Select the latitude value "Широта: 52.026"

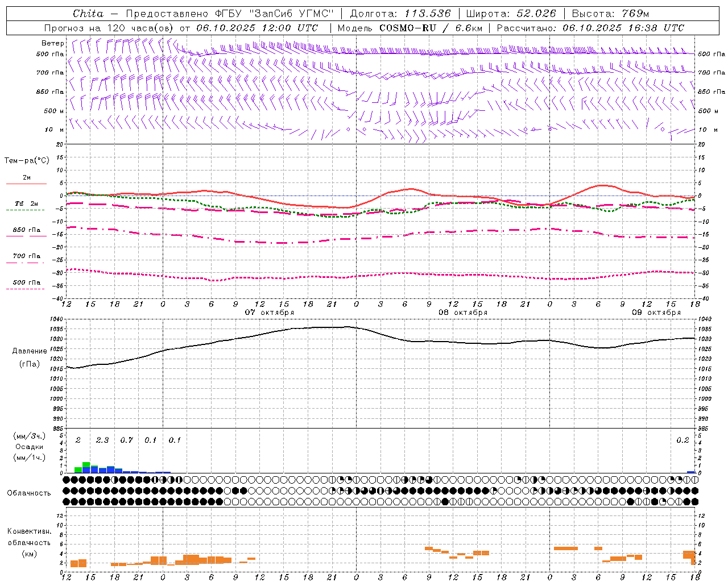pyautogui.click(x=511, y=14)
